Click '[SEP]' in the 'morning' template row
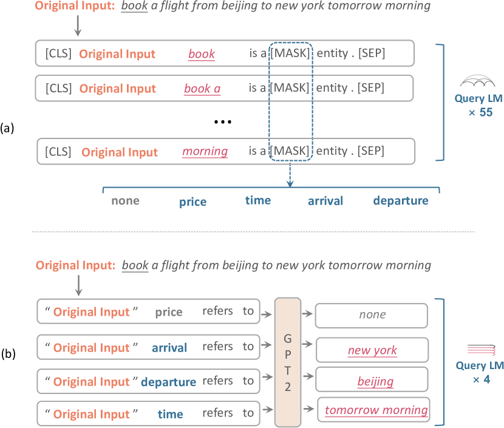 (371, 151)
